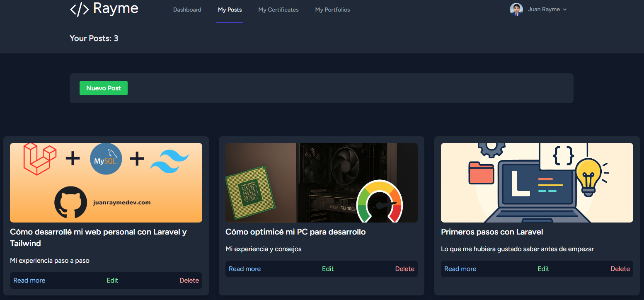
Task: Open the Primeros pasos con Laravel thumbnail
Action: (x=537, y=183)
